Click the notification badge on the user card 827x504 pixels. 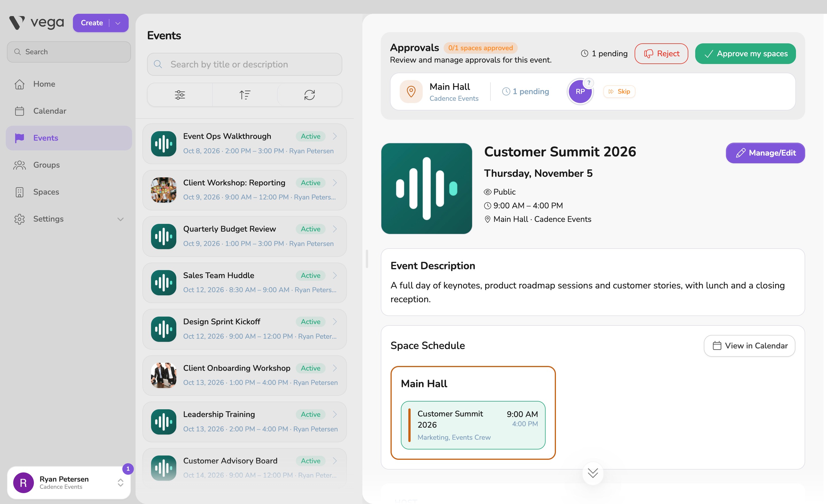(128, 469)
